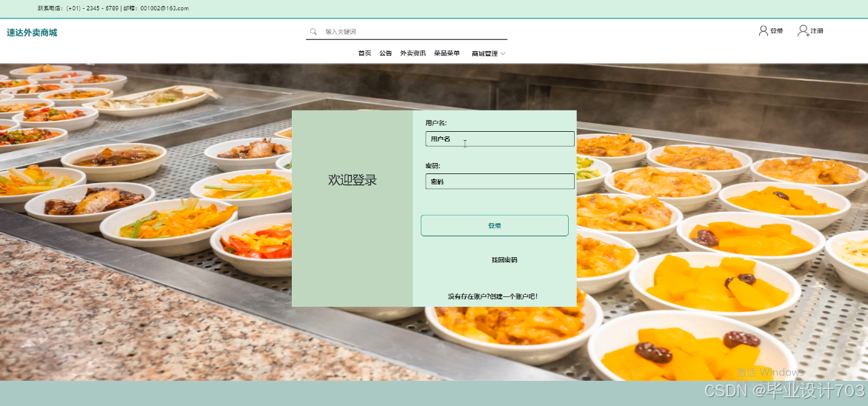Click 没有存在账户?创建一个账户吧! link

[x=493, y=296]
